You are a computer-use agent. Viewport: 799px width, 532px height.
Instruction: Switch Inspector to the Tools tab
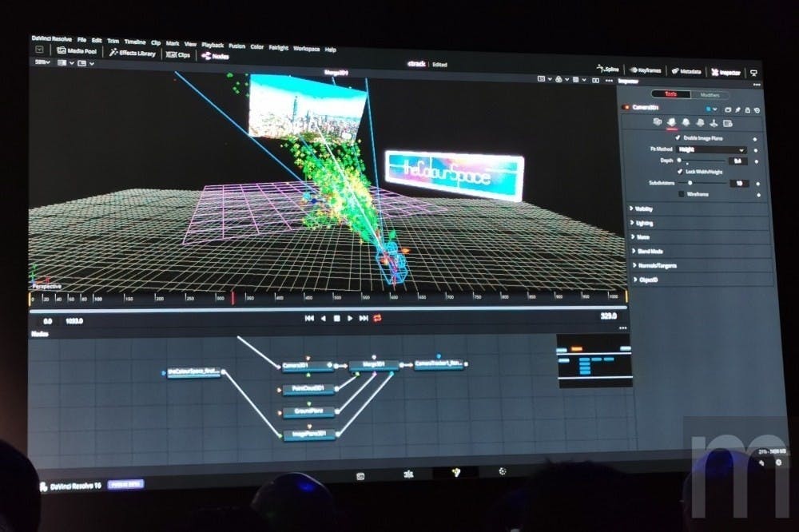pyautogui.click(x=670, y=93)
